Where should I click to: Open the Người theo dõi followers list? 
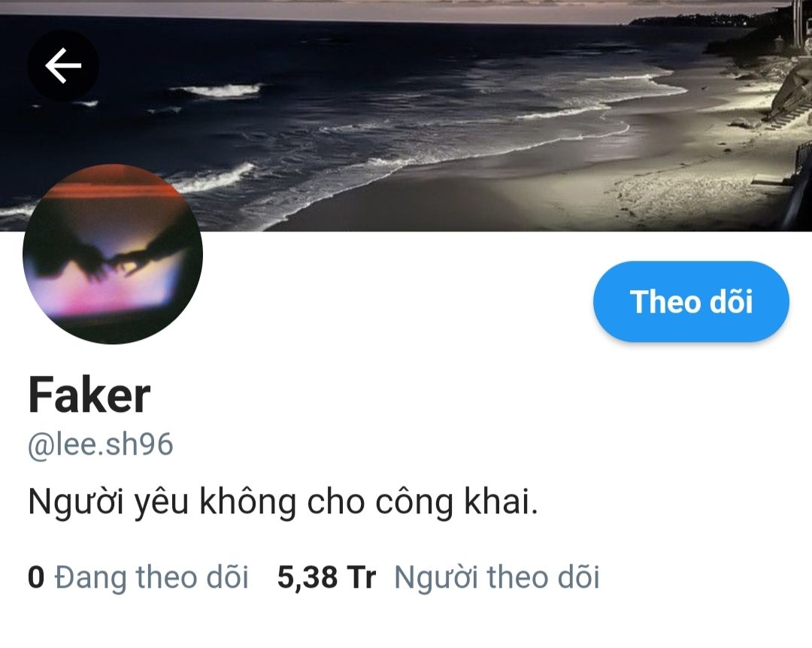coord(497,577)
